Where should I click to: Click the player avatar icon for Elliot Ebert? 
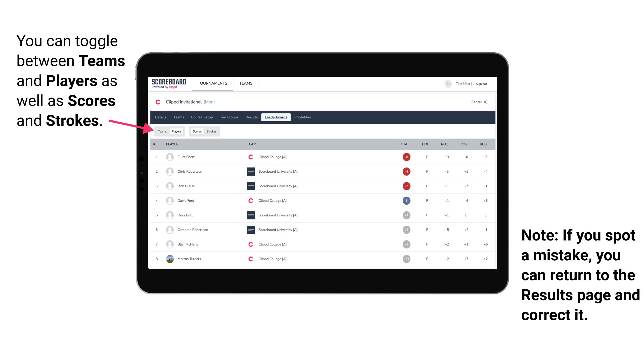[168, 157]
